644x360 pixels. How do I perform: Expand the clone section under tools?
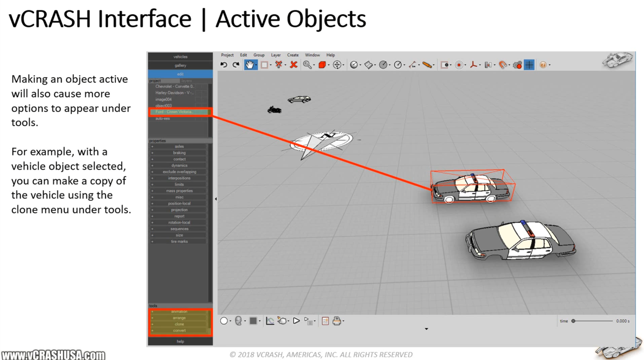180,324
